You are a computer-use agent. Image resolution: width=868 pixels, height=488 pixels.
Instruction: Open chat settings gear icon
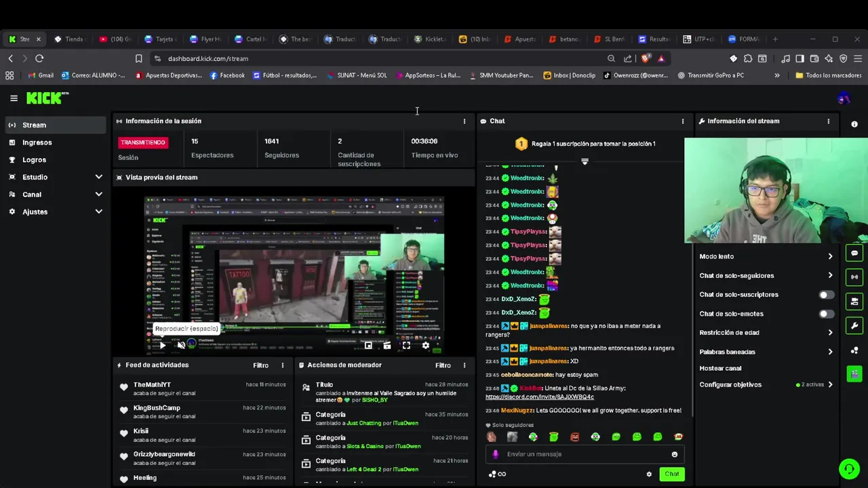(649, 474)
